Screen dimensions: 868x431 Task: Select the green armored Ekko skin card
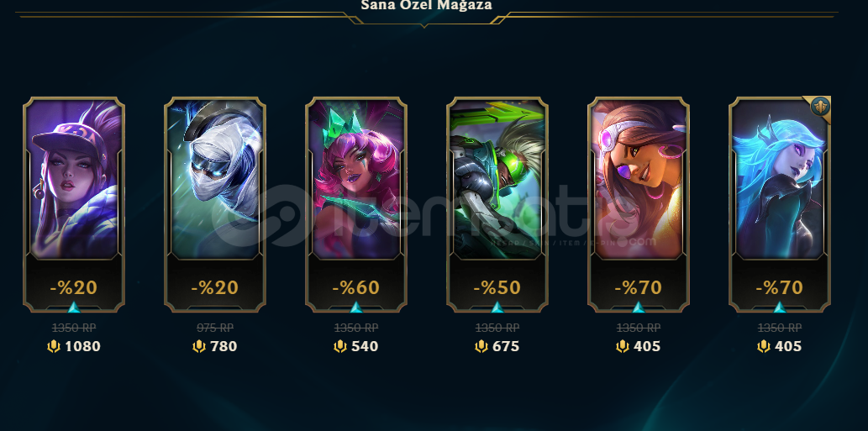pyautogui.click(x=497, y=204)
